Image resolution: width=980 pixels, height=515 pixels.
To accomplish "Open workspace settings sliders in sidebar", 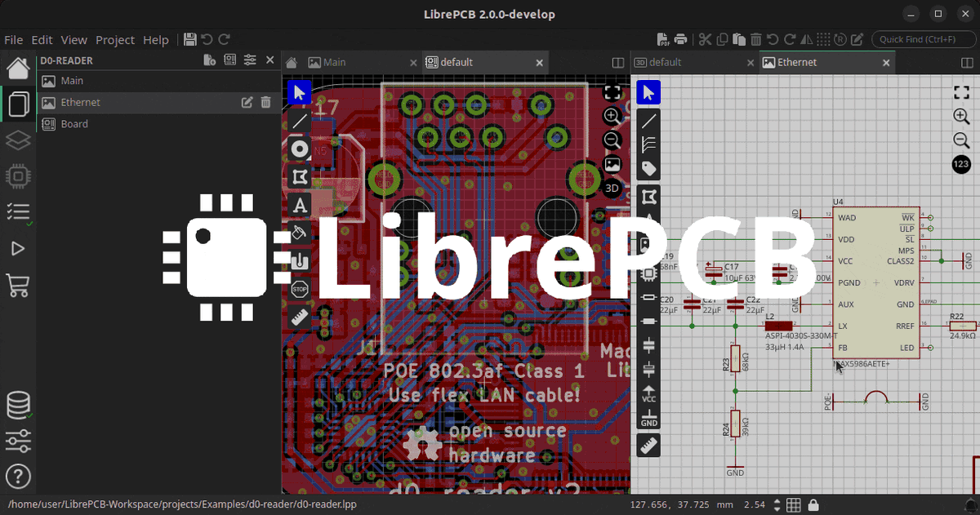I will [x=18, y=441].
